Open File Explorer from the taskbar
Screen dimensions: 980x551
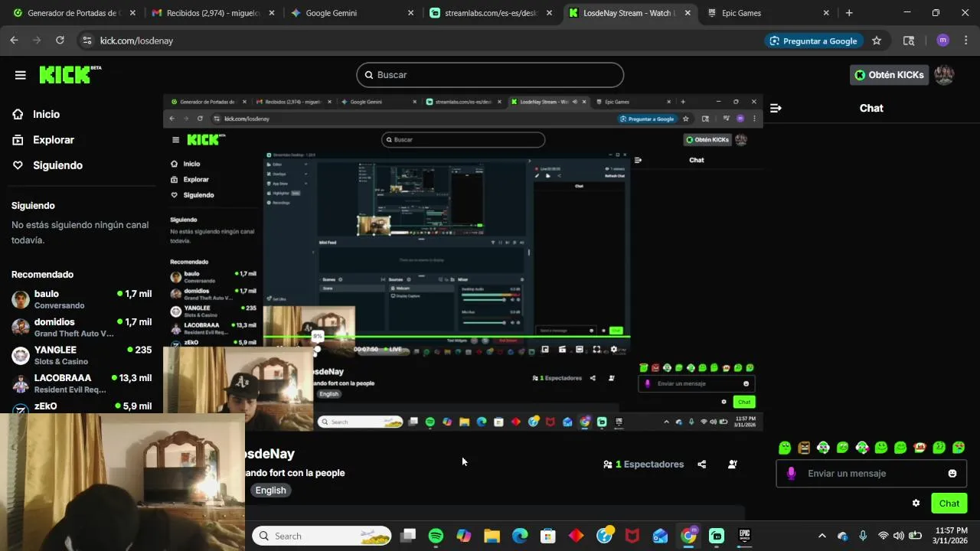point(492,536)
